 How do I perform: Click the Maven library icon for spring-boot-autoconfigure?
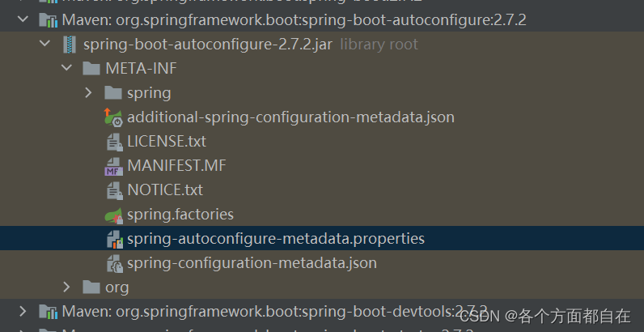[x=49, y=19]
